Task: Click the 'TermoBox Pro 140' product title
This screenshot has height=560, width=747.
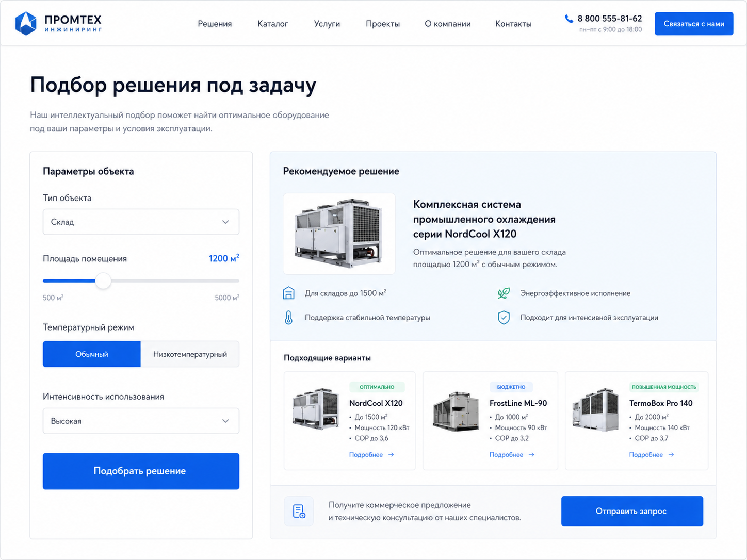Action: pos(661,403)
